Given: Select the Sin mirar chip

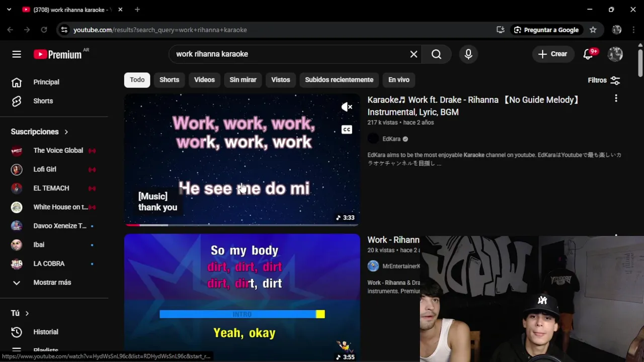Looking at the screenshot, I should (243, 80).
